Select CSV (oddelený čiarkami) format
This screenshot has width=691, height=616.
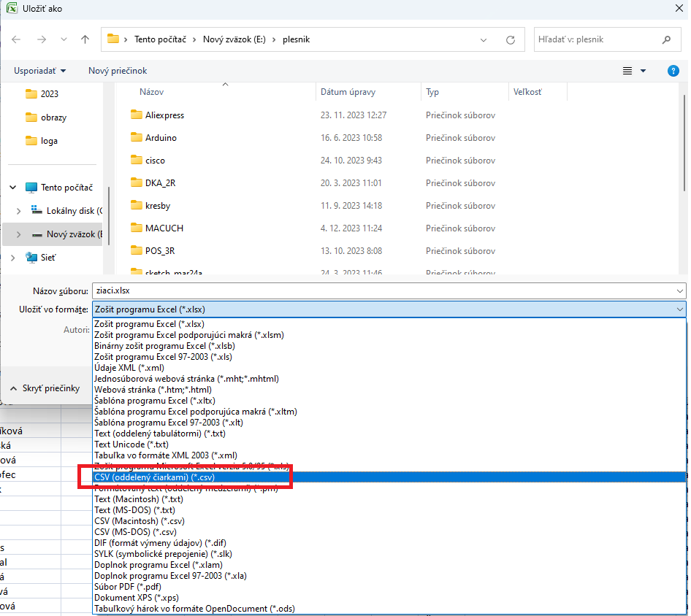pyautogui.click(x=154, y=477)
